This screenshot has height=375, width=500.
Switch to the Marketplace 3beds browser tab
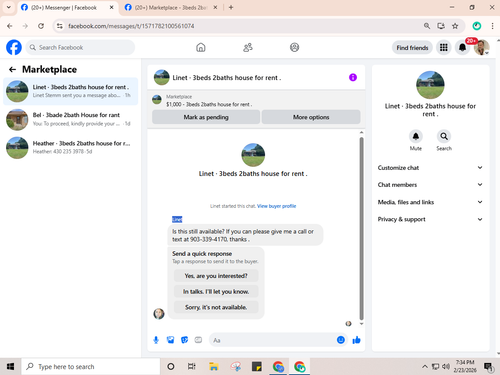(x=170, y=7)
